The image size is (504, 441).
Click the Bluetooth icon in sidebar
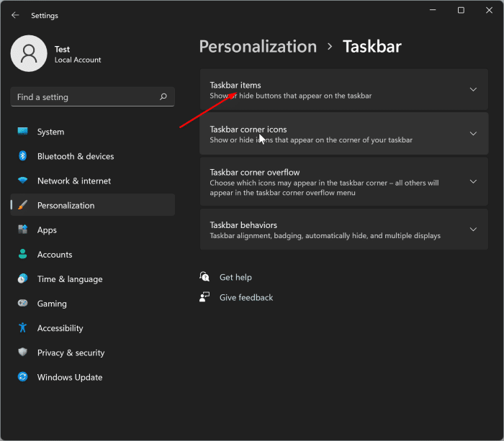[22, 156]
